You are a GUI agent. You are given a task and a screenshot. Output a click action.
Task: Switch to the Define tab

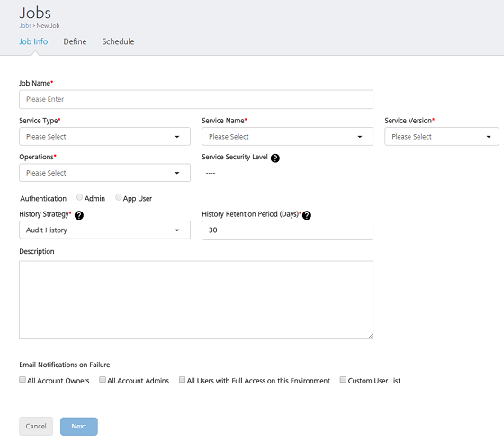pyautogui.click(x=75, y=41)
